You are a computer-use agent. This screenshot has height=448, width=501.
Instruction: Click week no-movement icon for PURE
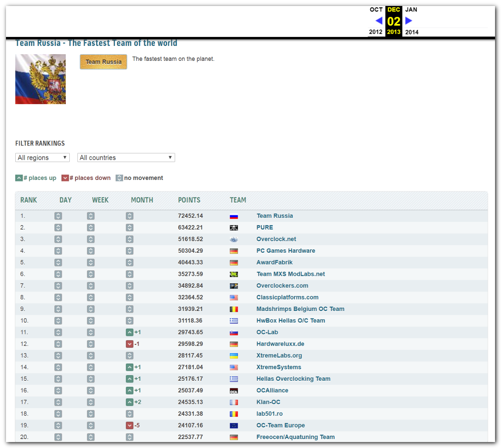click(x=91, y=227)
